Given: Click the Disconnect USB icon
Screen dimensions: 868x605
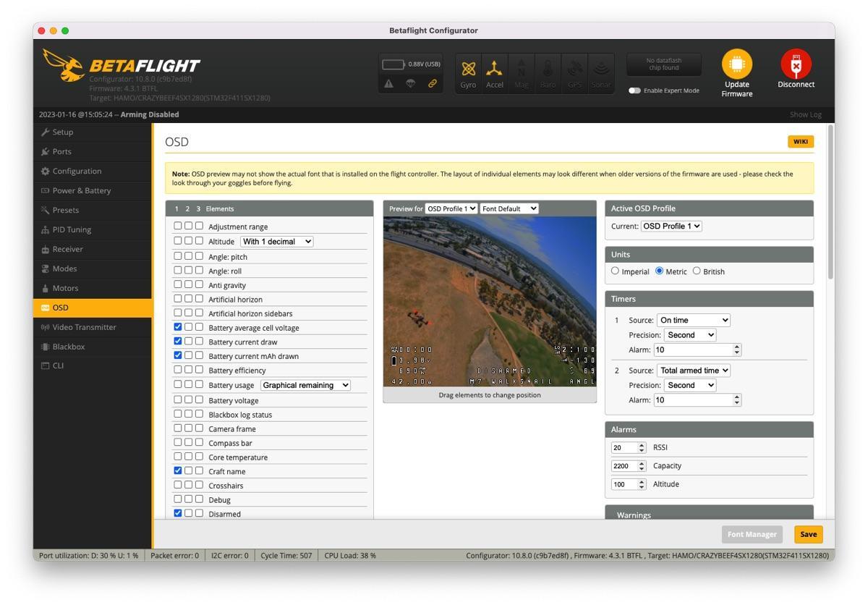Looking at the screenshot, I should click(x=796, y=64).
